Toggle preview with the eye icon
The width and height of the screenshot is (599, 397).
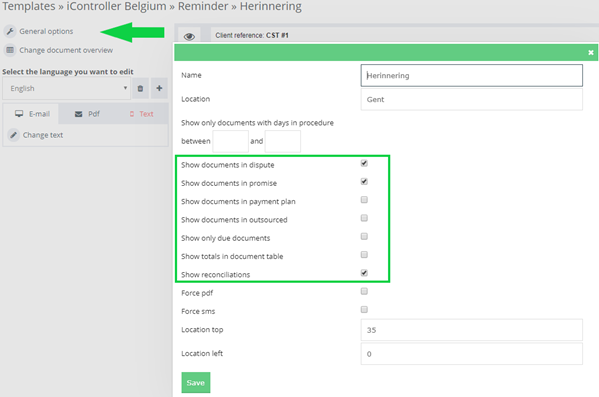coord(189,36)
